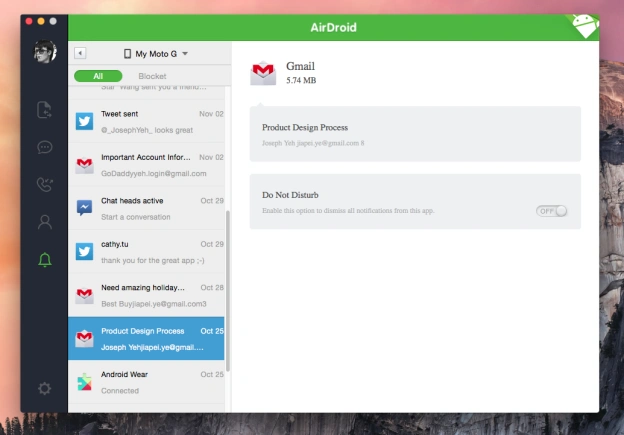Click the AirDroid window title
The image size is (624, 435).
coord(333,27)
